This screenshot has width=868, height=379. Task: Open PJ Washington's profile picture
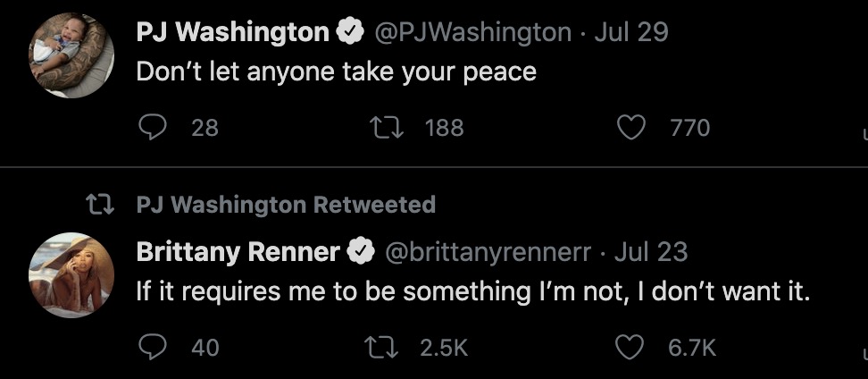[x=71, y=55]
